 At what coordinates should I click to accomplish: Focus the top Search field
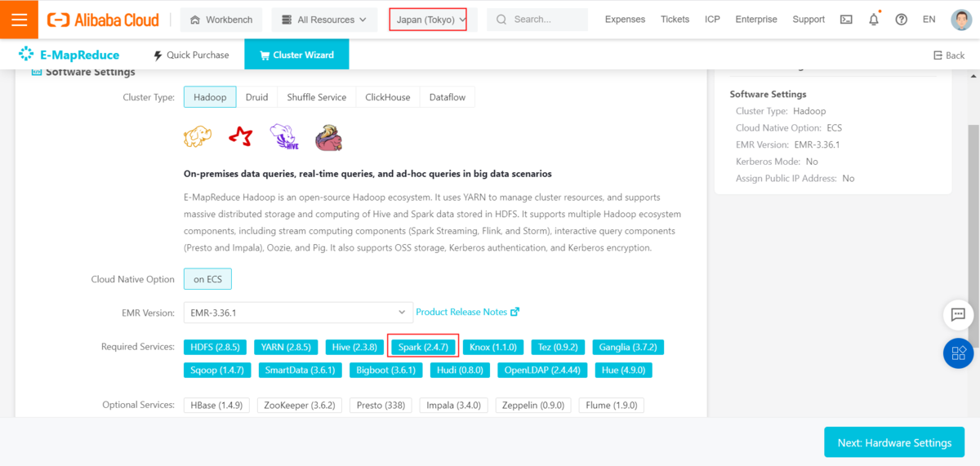tap(537, 20)
